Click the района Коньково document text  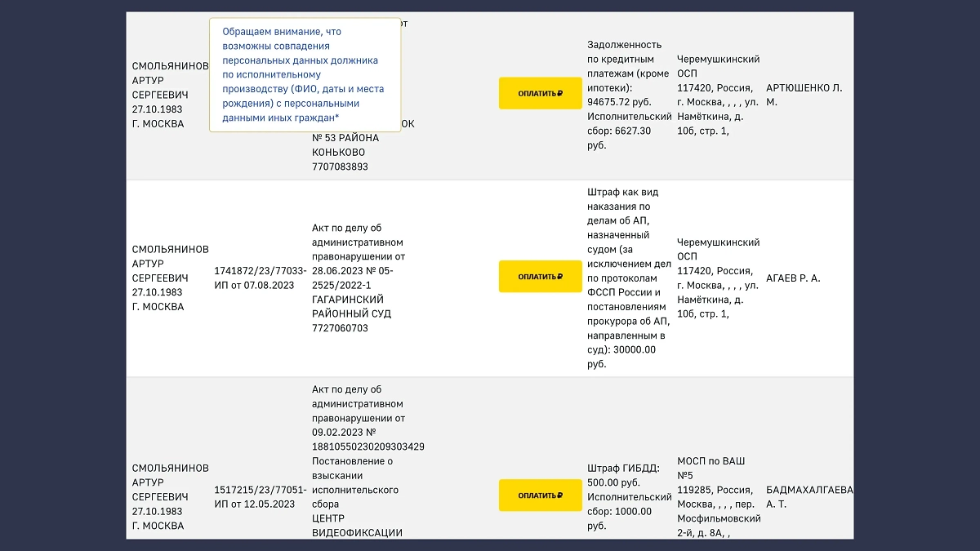click(345, 145)
